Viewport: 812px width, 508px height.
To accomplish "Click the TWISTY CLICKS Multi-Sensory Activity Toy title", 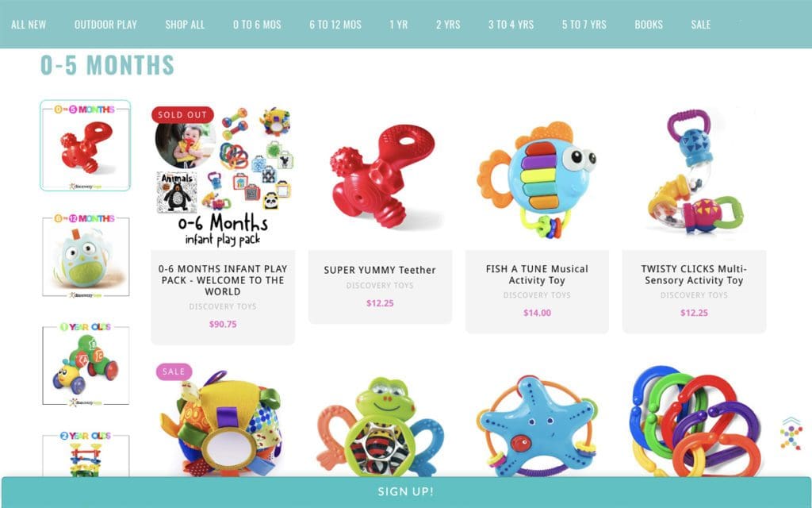I will pyautogui.click(x=694, y=275).
